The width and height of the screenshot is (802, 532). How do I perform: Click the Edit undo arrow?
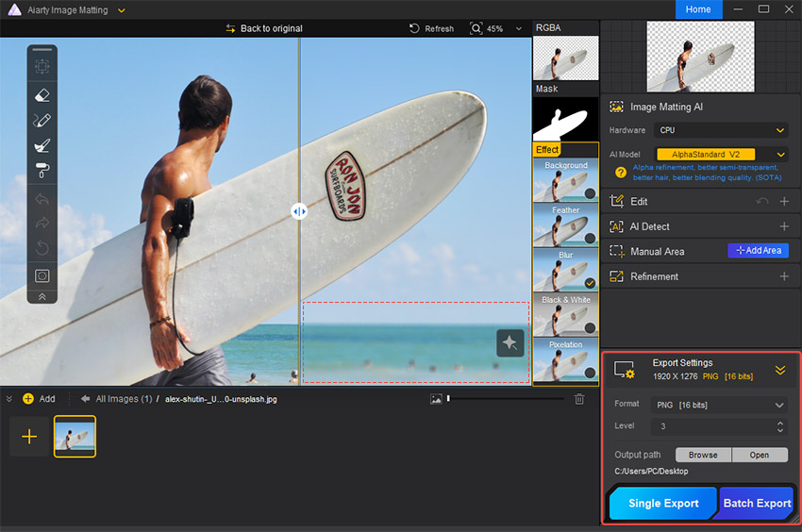(x=762, y=201)
